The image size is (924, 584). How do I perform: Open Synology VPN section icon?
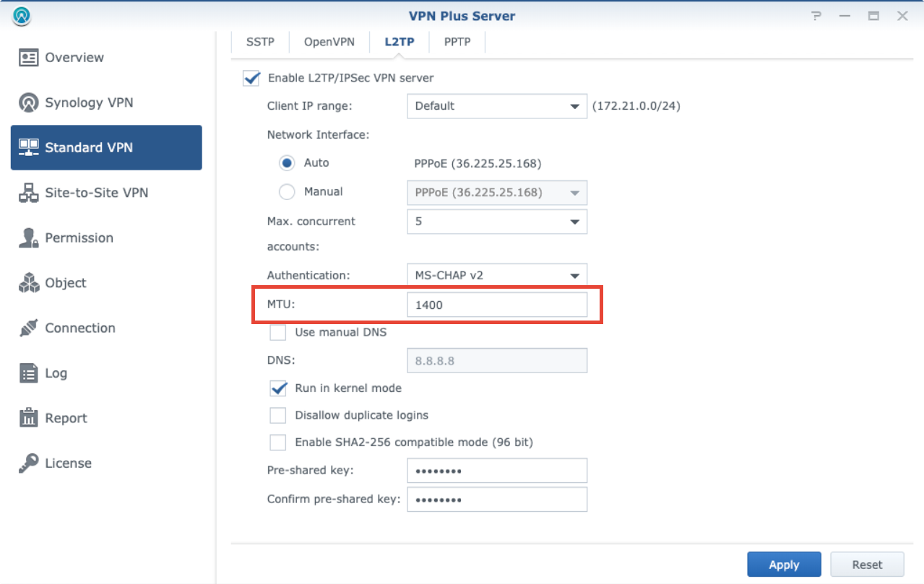coord(28,103)
